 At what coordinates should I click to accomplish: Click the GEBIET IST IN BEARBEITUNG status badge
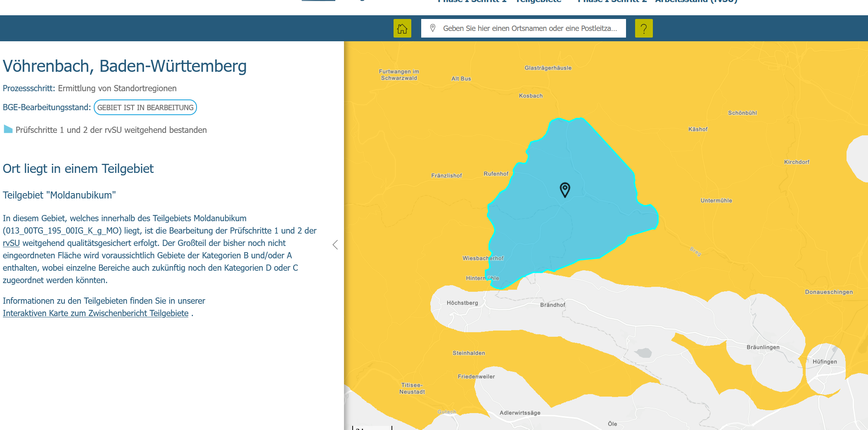[145, 107]
